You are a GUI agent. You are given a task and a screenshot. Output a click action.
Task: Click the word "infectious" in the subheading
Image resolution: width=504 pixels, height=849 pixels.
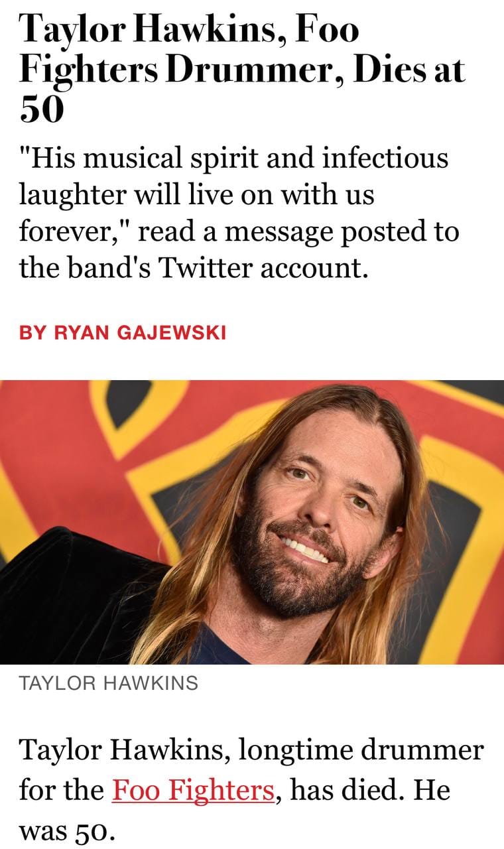(x=385, y=159)
